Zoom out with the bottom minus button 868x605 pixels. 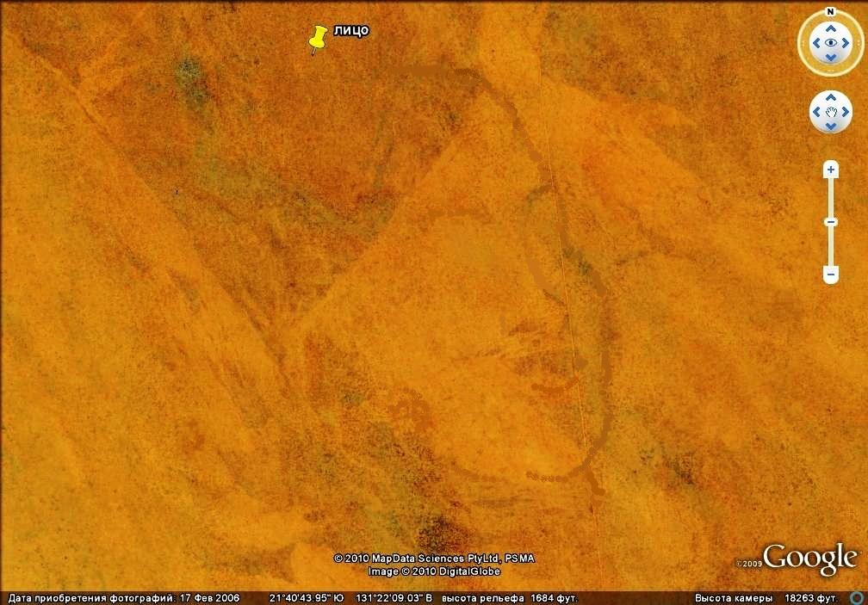[x=831, y=275]
